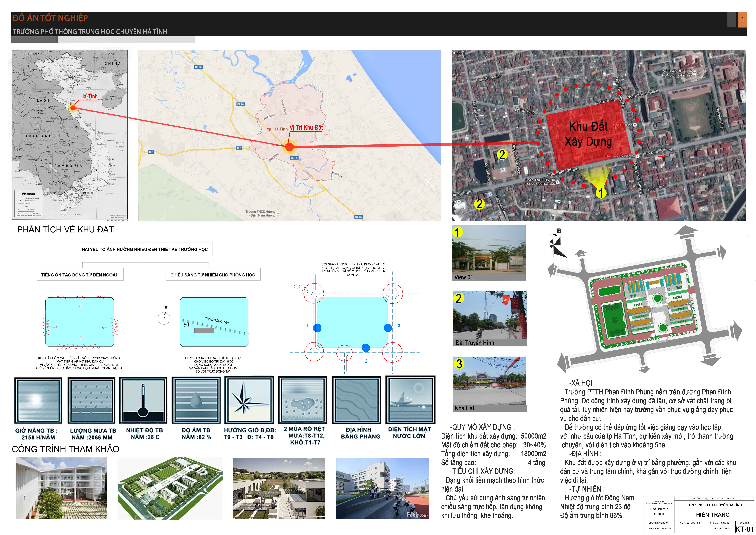
Task: Open the Nhà Hát theater photo
Action: (490, 384)
